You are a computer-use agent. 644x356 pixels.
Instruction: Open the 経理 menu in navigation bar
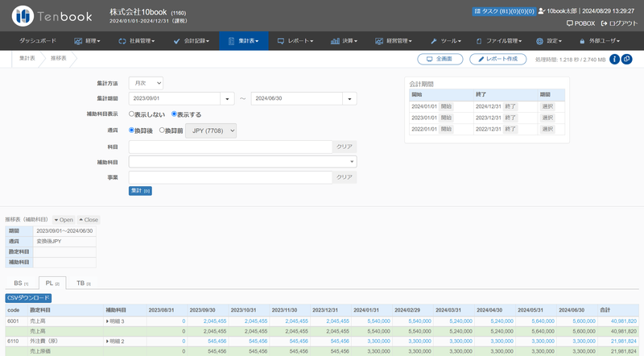coord(87,40)
